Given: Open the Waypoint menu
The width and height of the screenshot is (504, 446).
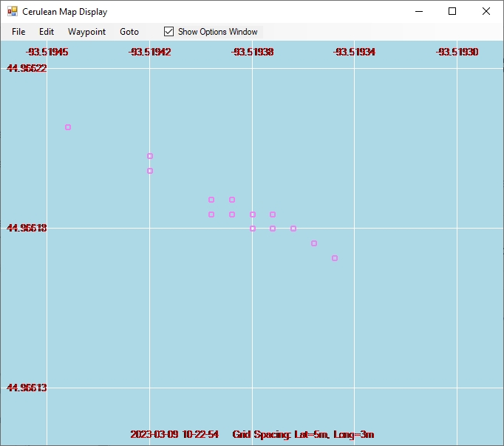Looking at the screenshot, I should [x=86, y=32].
